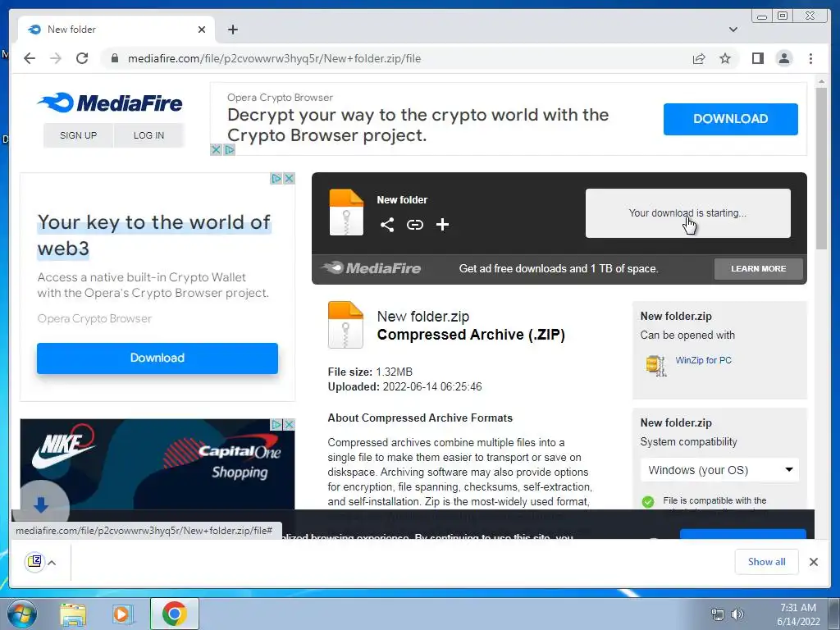This screenshot has height=630, width=840.
Task: Open a new browser tab
Action: click(x=232, y=30)
